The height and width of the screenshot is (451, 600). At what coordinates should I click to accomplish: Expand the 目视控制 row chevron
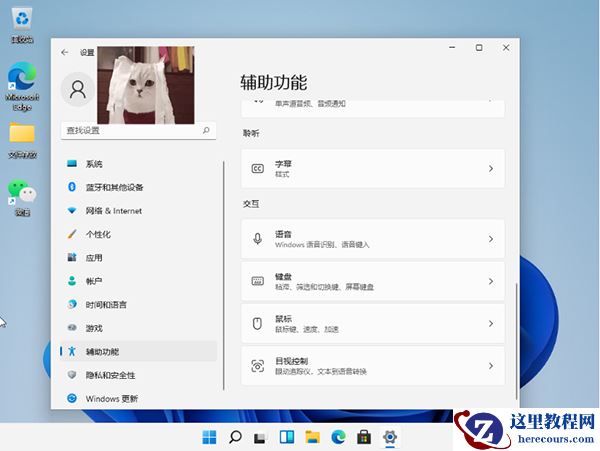tap(491, 366)
